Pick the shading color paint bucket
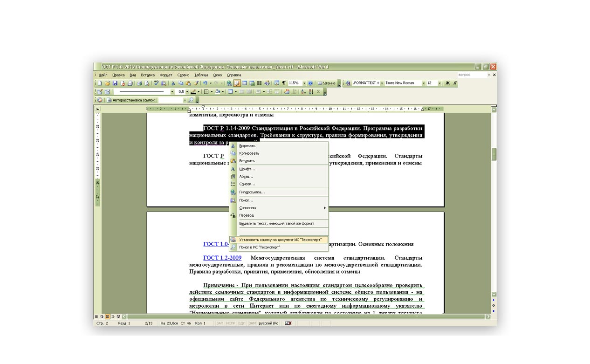Viewport: 590px width, 364px height. [x=217, y=92]
